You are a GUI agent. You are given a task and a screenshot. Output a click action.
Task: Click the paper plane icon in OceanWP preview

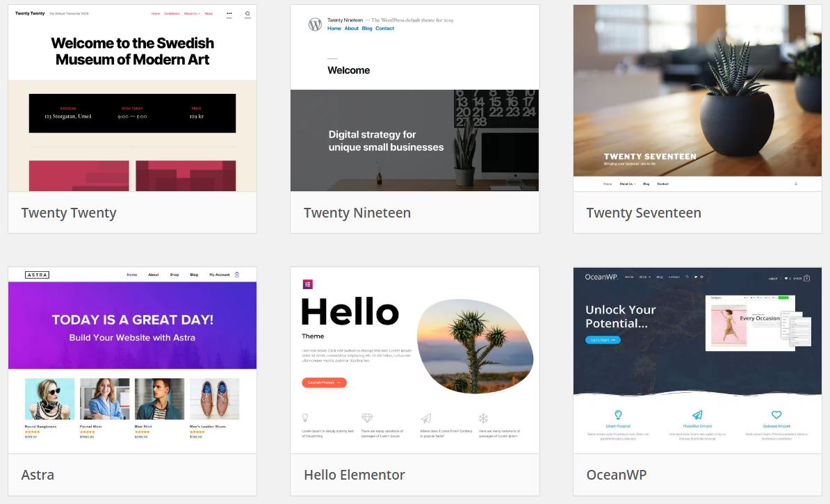(x=698, y=414)
